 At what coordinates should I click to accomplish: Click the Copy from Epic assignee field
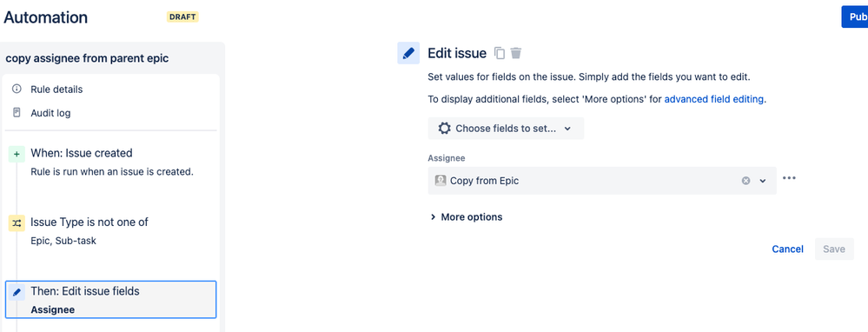(x=602, y=181)
